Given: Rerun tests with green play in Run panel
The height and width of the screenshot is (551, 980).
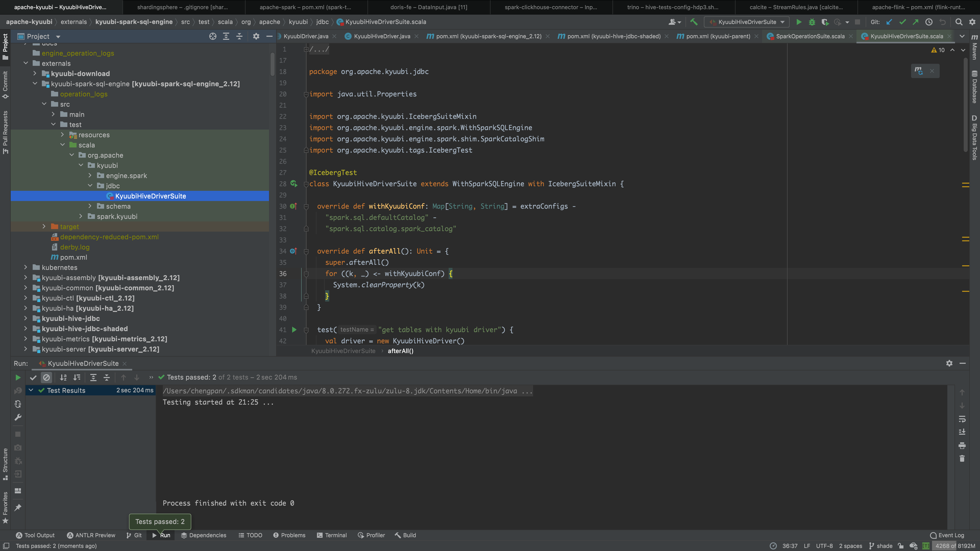Looking at the screenshot, I should pos(18,378).
